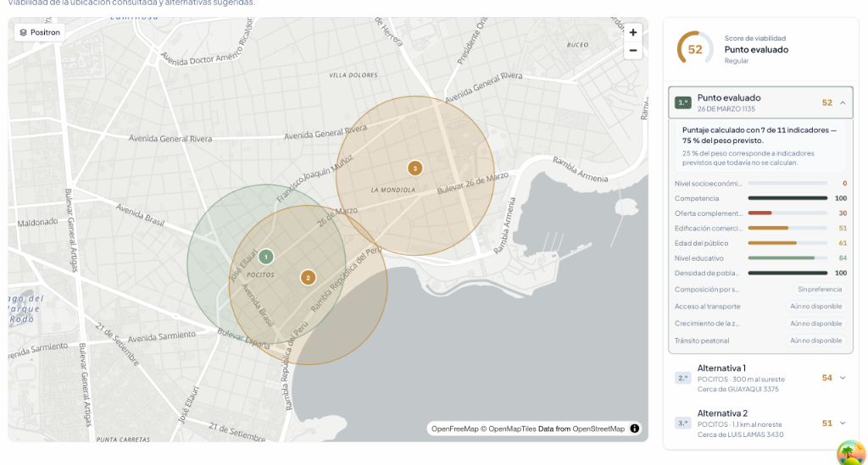Click the Densidad de pobla... label
This screenshot has height=465, width=868.
(x=707, y=273)
